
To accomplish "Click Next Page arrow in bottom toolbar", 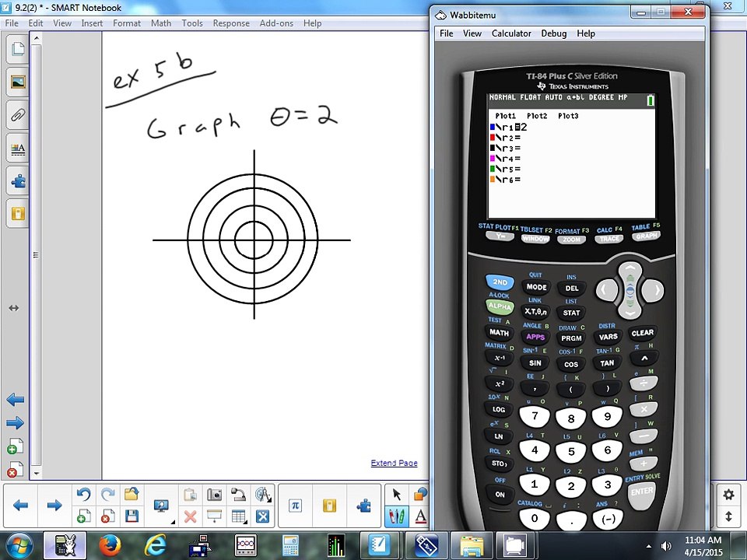I will coord(54,506).
